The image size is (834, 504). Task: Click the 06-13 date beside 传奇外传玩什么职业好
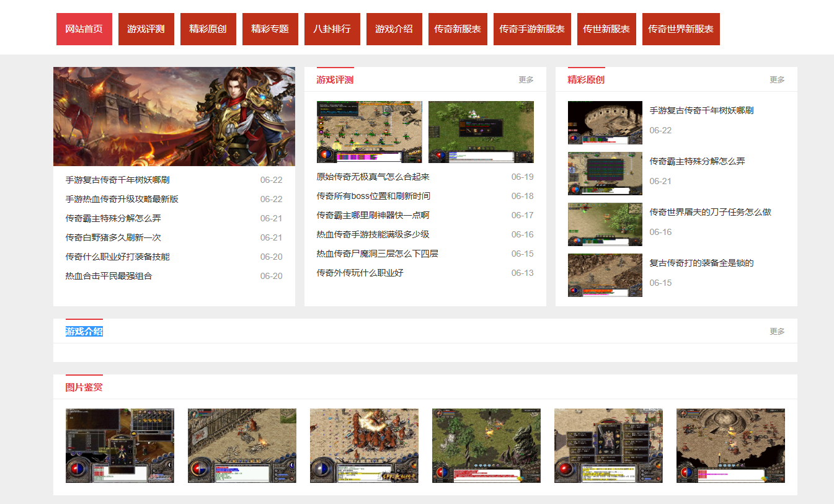[523, 273]
